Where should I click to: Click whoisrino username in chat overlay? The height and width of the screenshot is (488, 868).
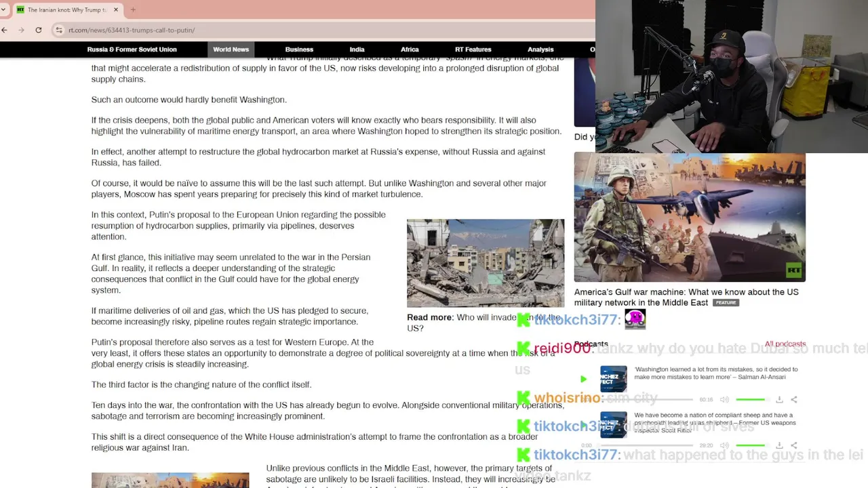tap(566, 398)
